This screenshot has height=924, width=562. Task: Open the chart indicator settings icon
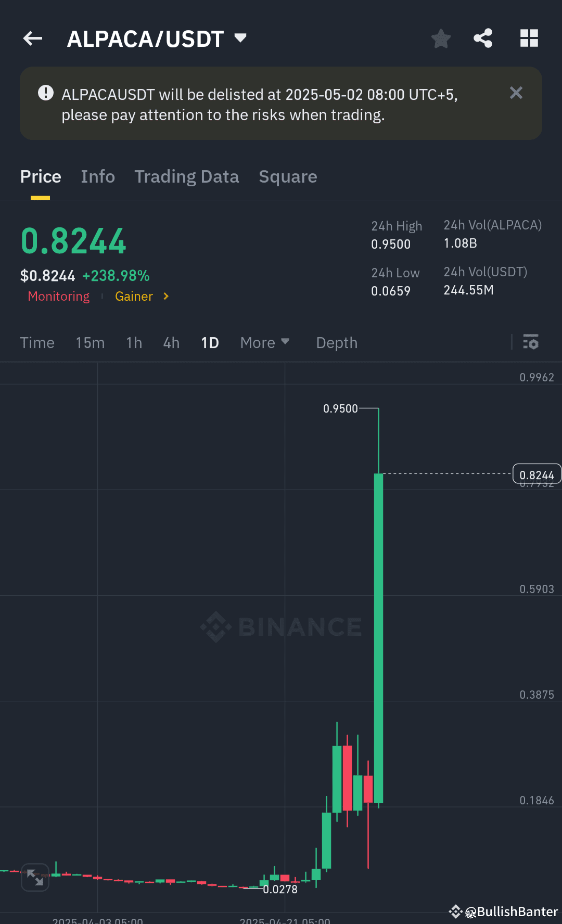[x=531, y=342]
